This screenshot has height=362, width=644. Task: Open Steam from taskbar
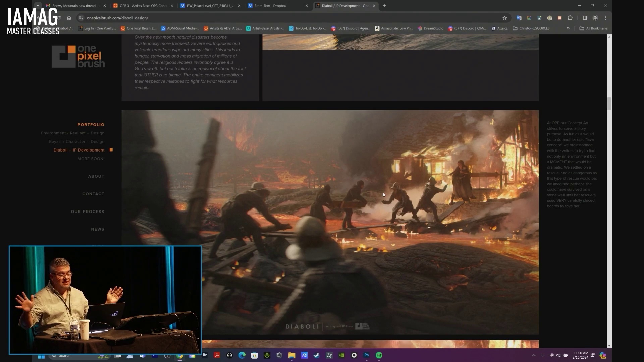316,355
